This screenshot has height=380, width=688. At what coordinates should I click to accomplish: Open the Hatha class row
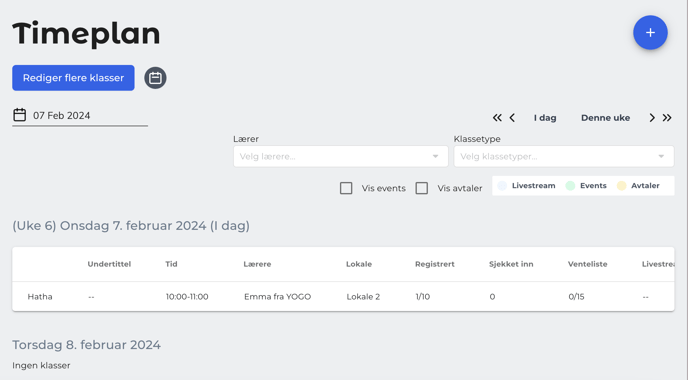point(343,297)
